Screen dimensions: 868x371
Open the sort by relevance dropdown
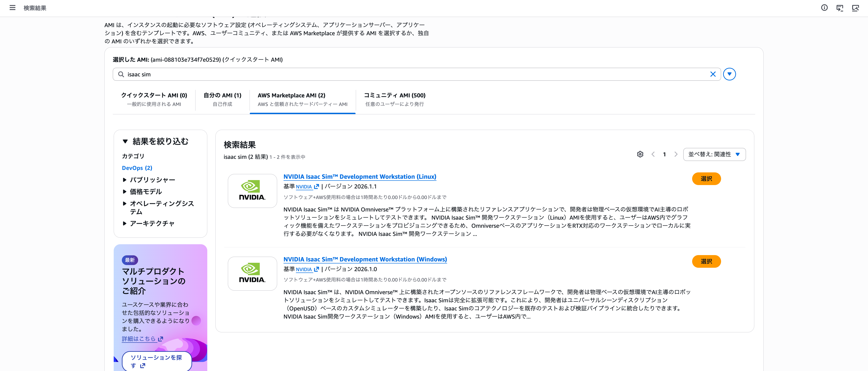tap(714, 154)
